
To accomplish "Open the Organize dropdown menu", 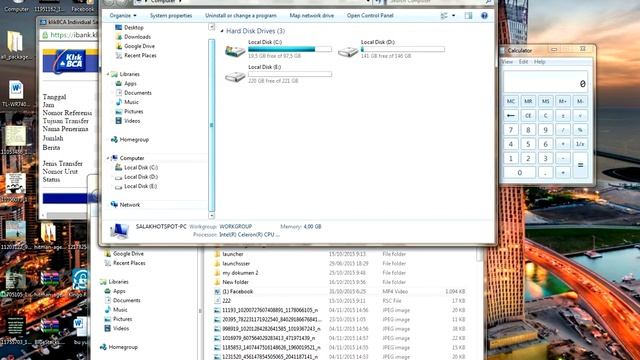I will coord(123,16).
